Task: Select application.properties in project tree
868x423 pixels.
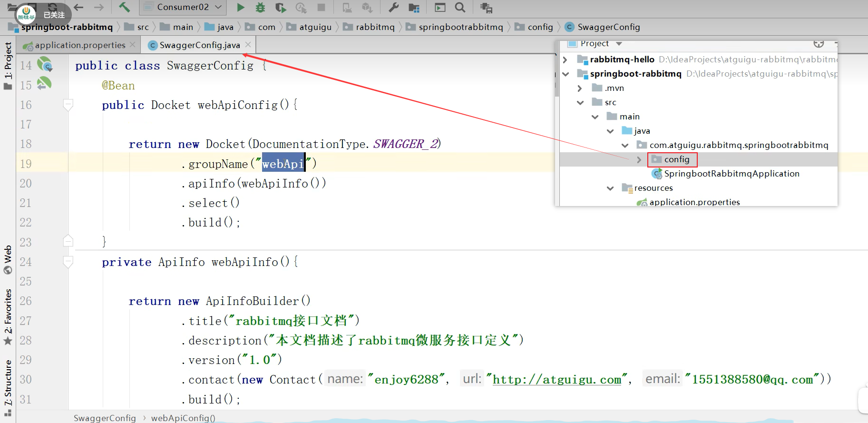Action: [694, 202]
